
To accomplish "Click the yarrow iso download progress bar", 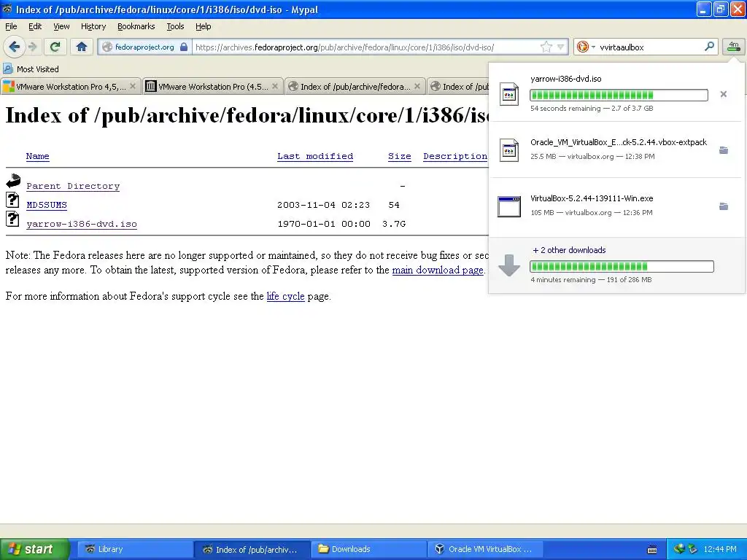I will 619,96.
